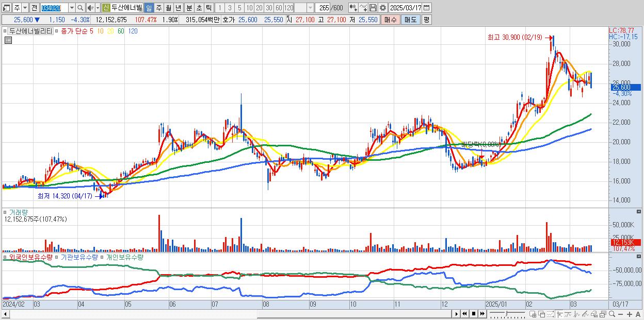Select the 10 interval button

tap(249, 8)
